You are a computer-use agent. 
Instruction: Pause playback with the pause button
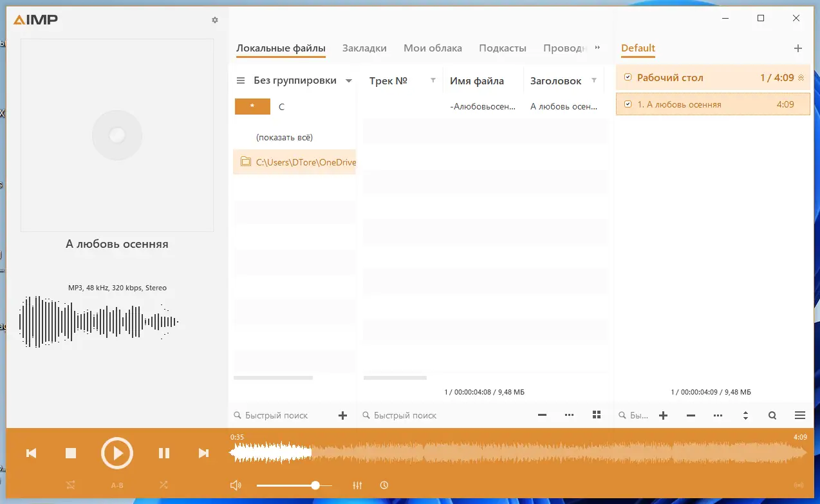(x=163, y=453)
